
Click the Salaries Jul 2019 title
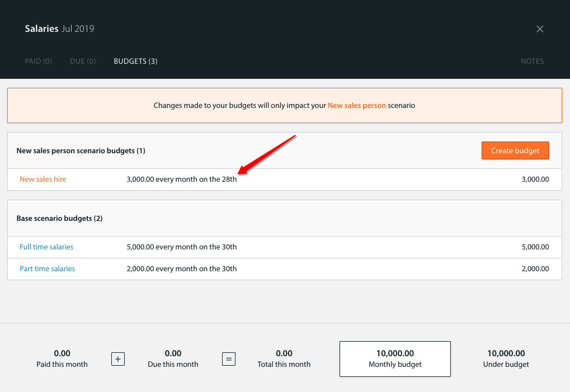tap(59, 29)
